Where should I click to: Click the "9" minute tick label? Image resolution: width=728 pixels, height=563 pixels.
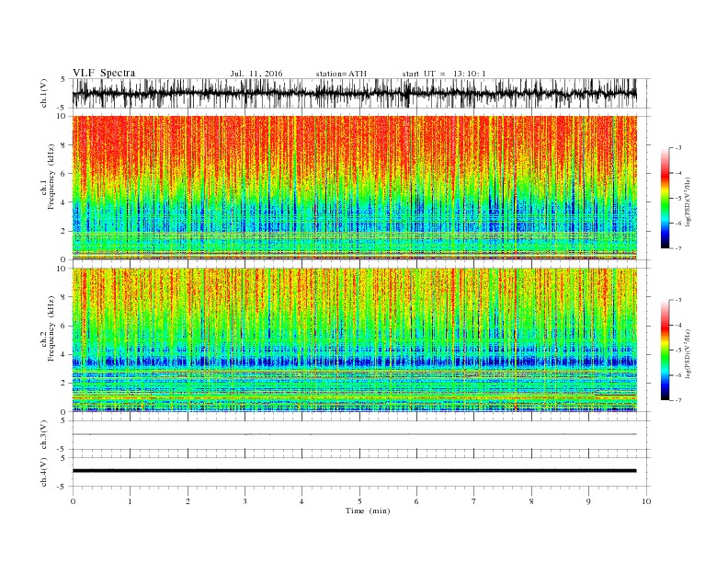point(588,501)
